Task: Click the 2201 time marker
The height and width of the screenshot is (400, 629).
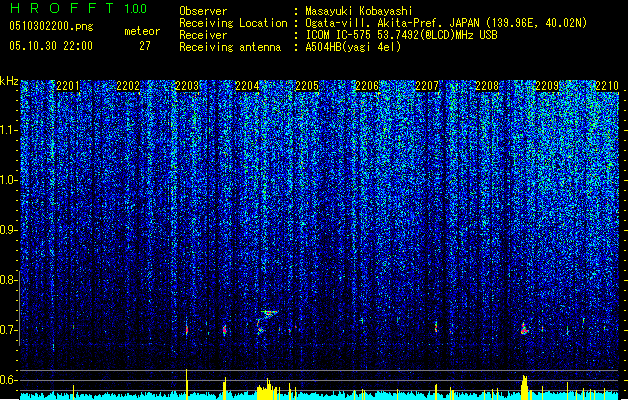Action: [x=68, y=86]
